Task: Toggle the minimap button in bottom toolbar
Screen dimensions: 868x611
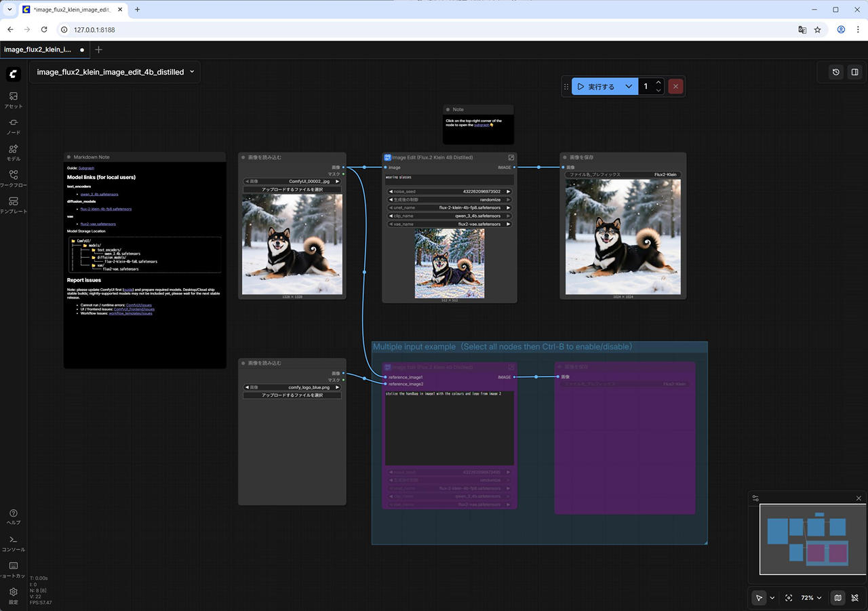Action: click(838, 598)
